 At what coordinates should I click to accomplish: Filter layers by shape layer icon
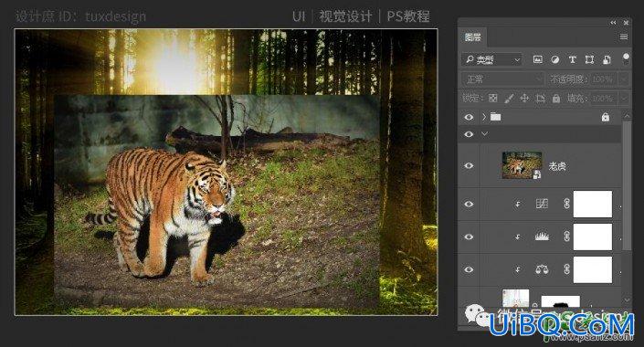(x=589, y=59)
